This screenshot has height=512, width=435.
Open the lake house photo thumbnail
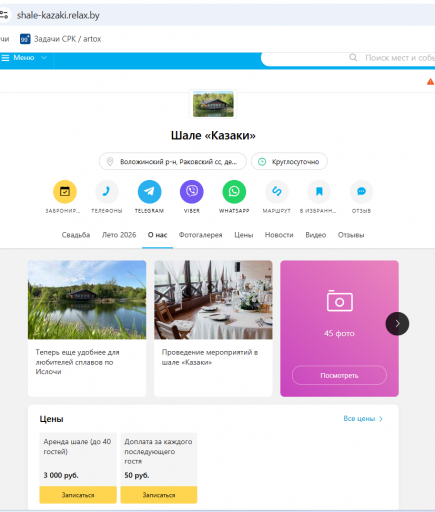tap(87, 300)
